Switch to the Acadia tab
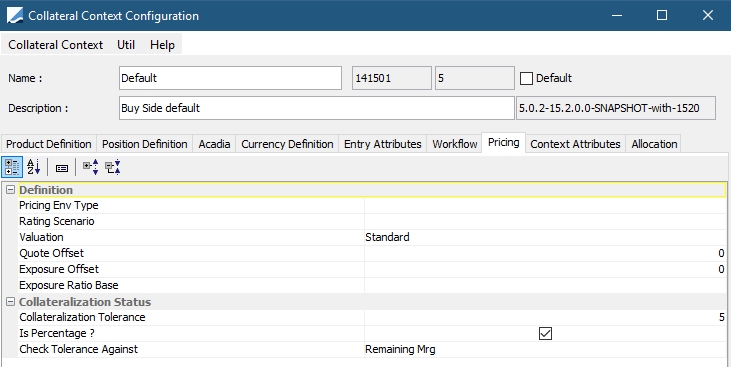This screenshot has height=367, width=731. click(x=214, y=144)
